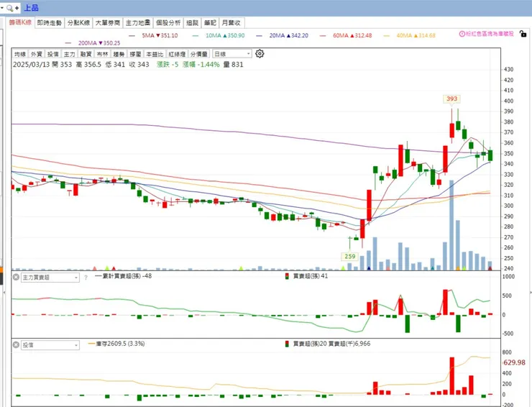Click the 累計買賣超(張) -48 label
The height and width of the screenshot is (407, 532).
tap(124, 276)
